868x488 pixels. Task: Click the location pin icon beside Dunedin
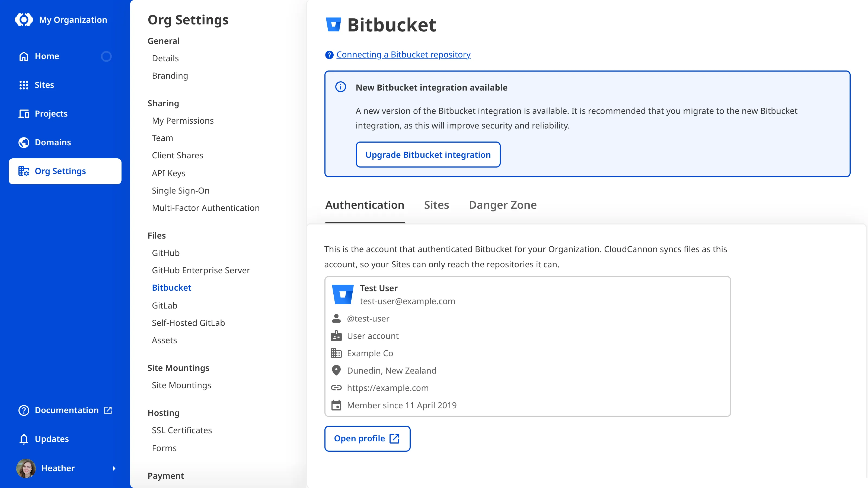click(336, 370)
